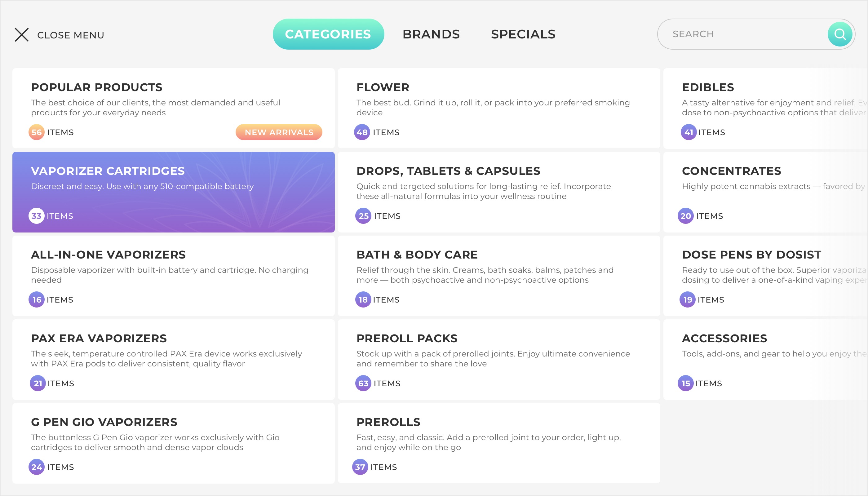The image size is (868, 496).
Task: Click the 63 items badge under Preroll Packs
Action: [x=363, y=383]
